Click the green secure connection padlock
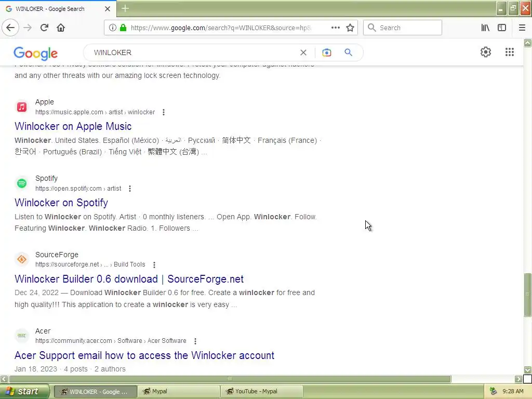The height and width of the screenshot is (399, 532). click(123, 28)
